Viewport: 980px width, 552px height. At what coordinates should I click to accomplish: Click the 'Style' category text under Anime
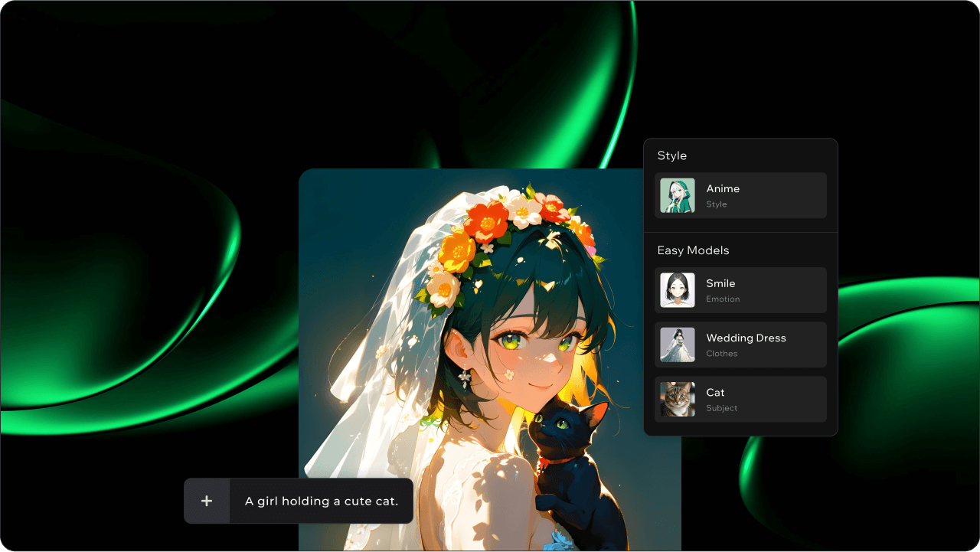(x=716, y=204)
